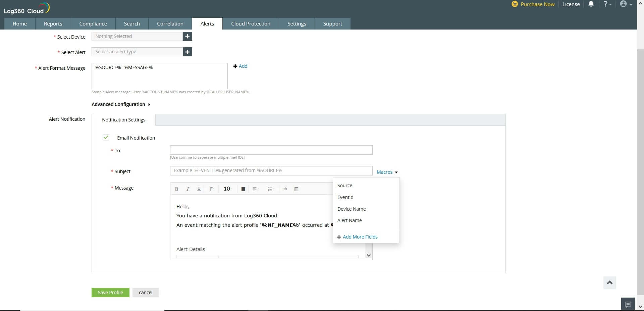The width and height of the screenshot is (644, 311).
Task: Focus the Alert Format Message text area
Action: (160, 76)
